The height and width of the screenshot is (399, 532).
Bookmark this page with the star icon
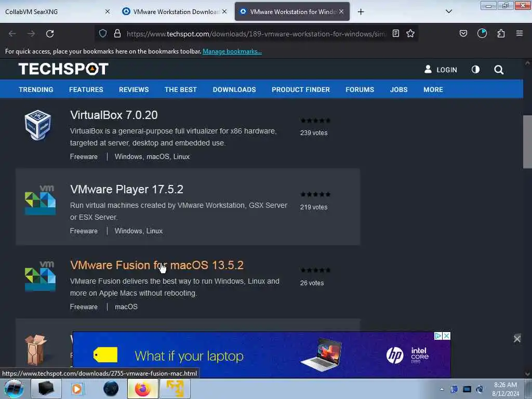click(x=410, y=33)
